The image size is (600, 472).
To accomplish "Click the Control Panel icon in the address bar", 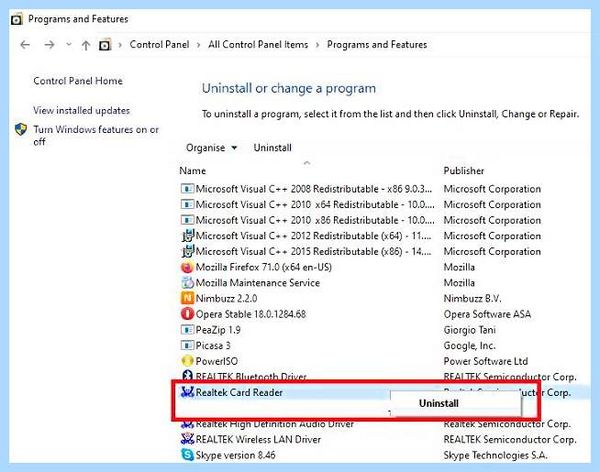I will pos(104,45).
